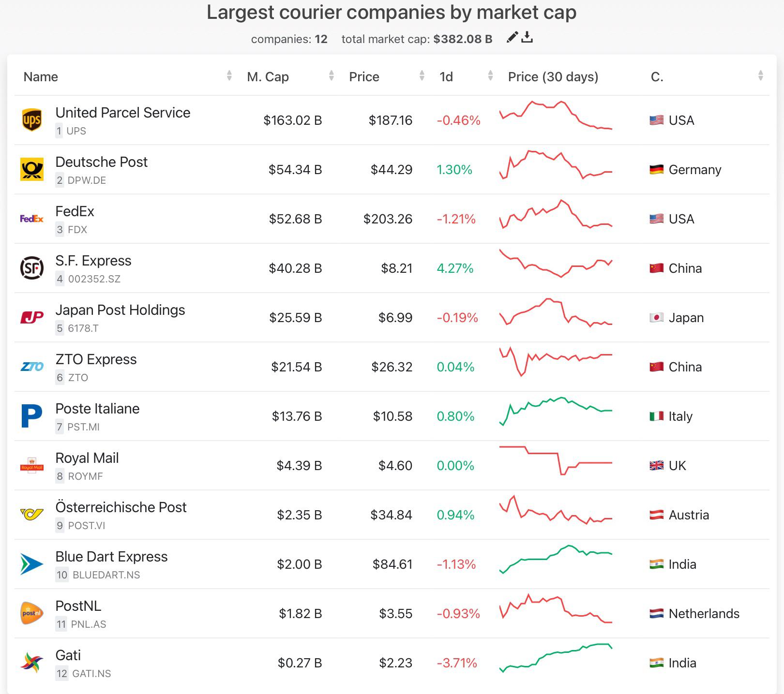Click the Royal Mail company name
The image size is (784, 694).
point(87,458)
